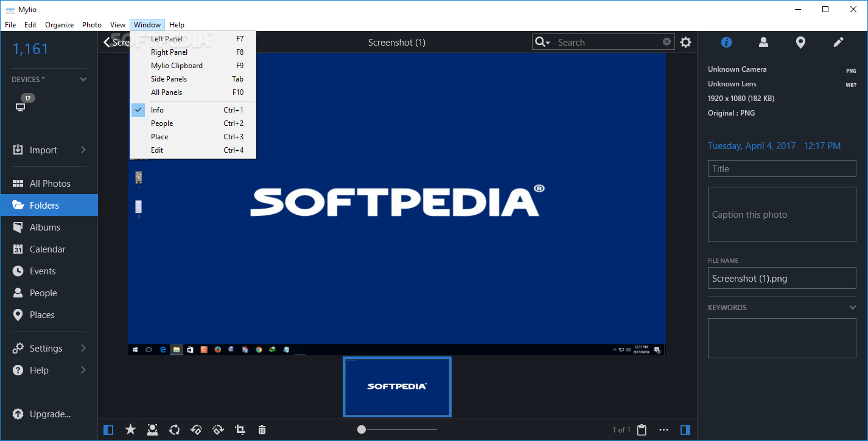Open the search options magnifier dropdown
Viewport: 868px width, 441px height.
pos(542,42)
